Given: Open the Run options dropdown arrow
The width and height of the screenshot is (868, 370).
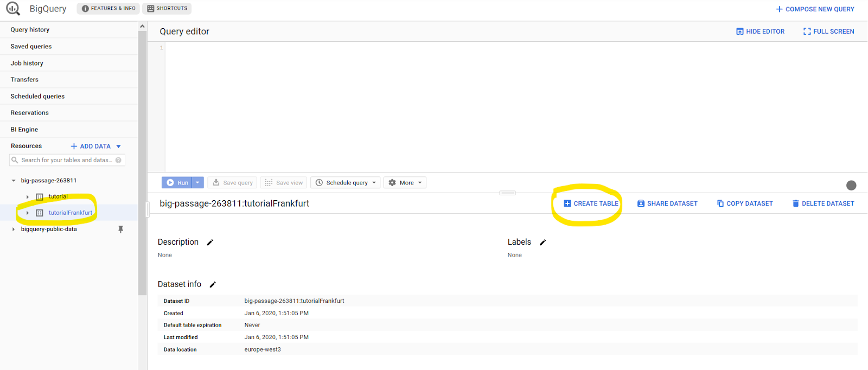Looking at the screenshot, I should [x=198, y=183].
